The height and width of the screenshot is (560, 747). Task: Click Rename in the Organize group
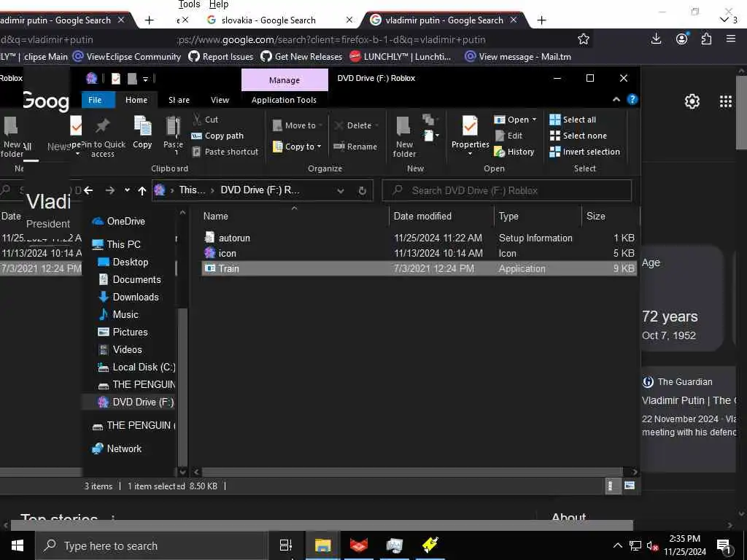point(355,147)
